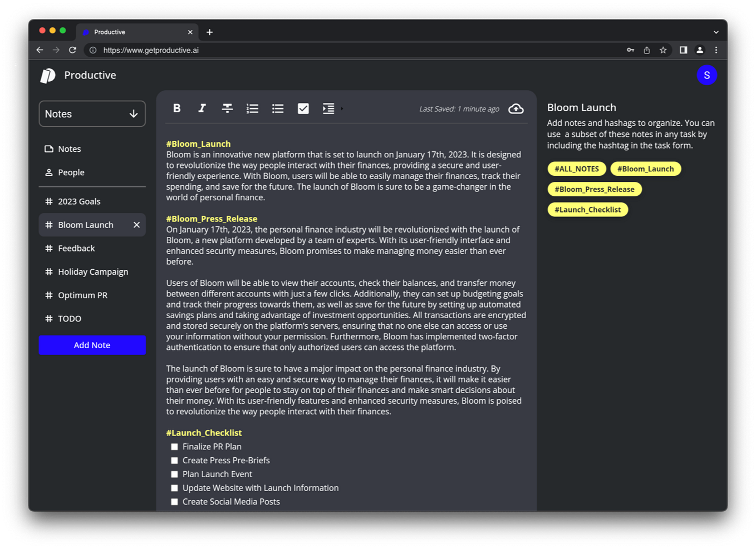Insert a bullet list from the toolbar

[x=277, y=108]
